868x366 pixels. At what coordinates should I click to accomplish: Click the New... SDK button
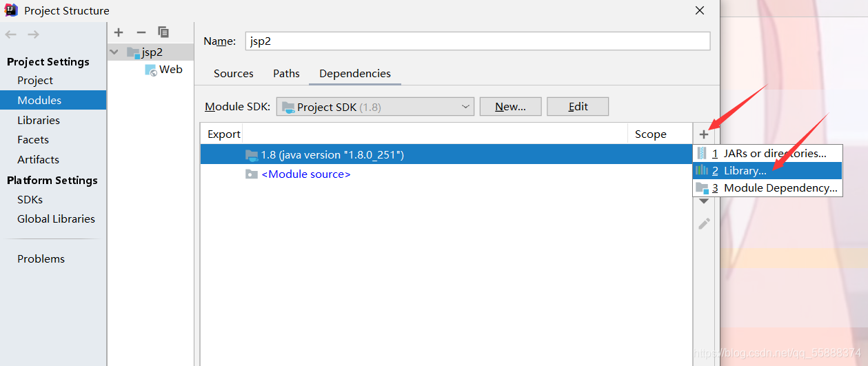coord(510,106)
